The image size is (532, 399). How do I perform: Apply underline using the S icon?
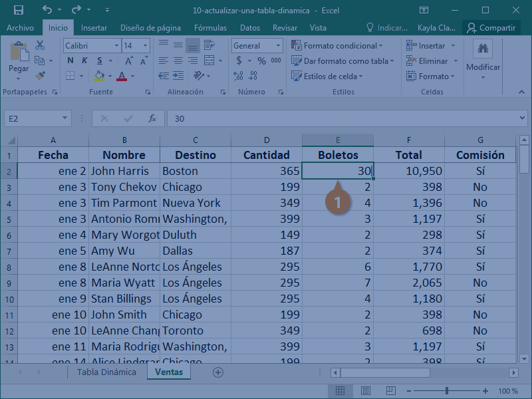coord(100,61)
